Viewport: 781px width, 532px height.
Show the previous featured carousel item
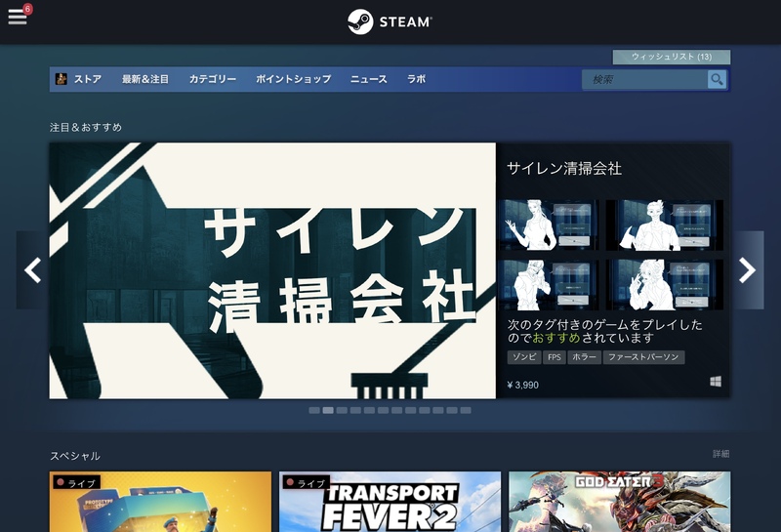pyautogui.click(x=32, y=270)
